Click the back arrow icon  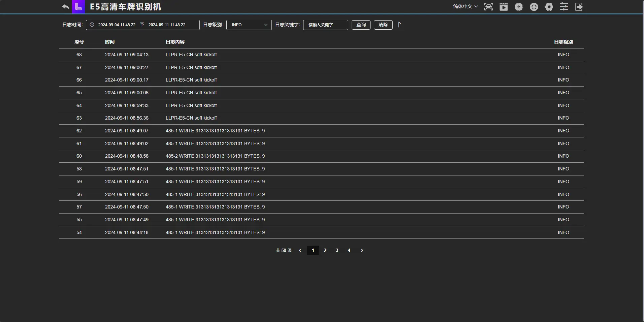[66, 7]
